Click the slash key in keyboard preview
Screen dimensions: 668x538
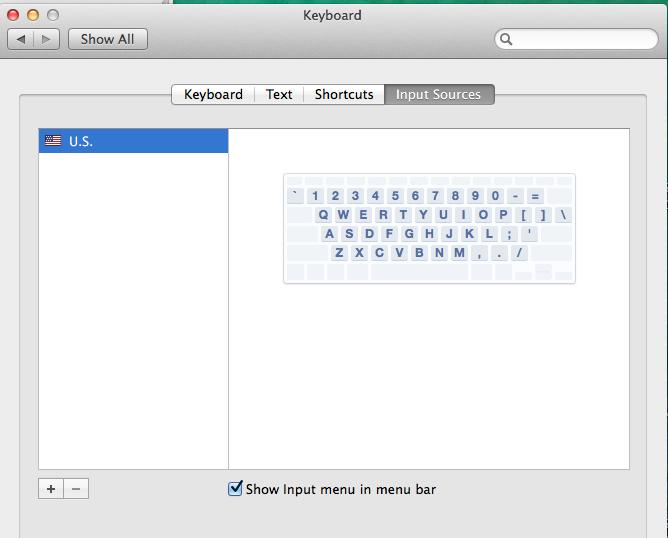point(519,253)
